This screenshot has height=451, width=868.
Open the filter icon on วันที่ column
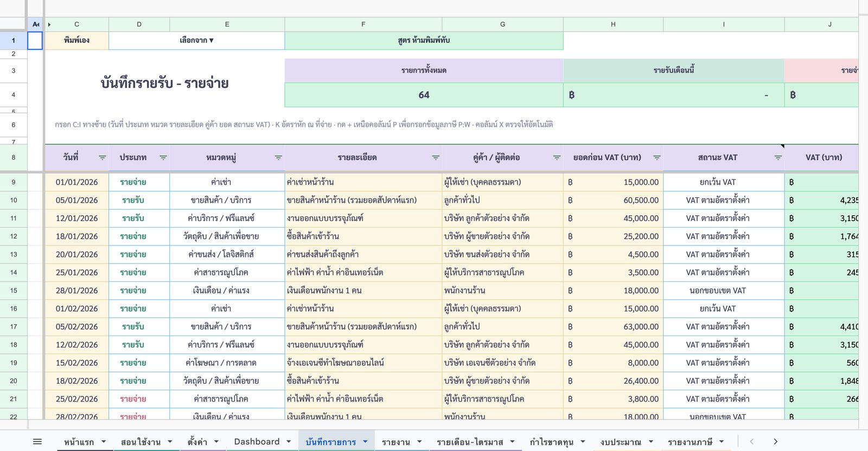tap(102, 158)
